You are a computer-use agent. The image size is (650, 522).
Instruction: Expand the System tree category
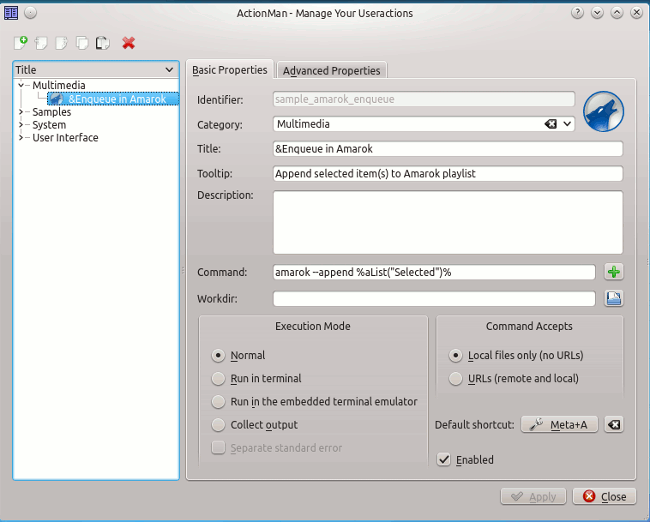tap(21, 125)
